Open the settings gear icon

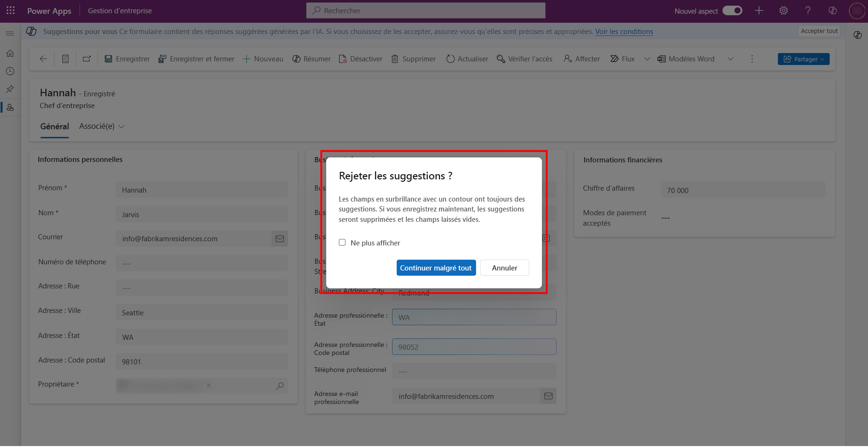coord(783,10)
